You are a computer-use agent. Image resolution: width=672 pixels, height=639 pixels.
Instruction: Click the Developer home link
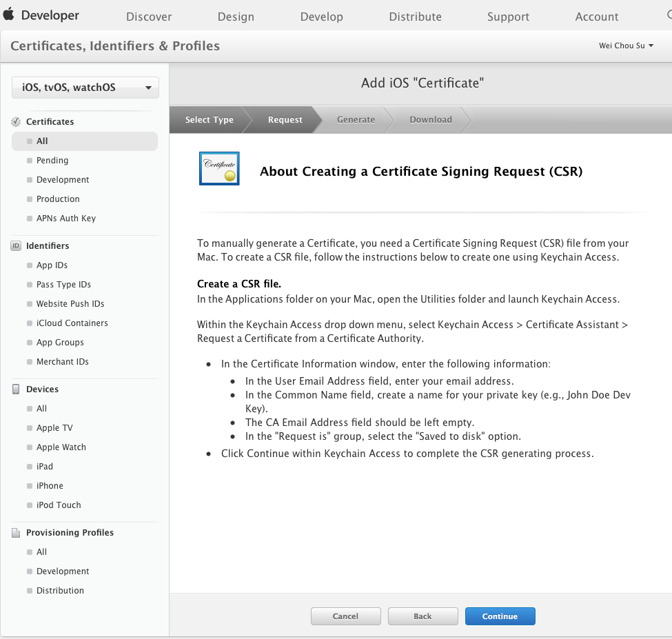pos(50,15)
